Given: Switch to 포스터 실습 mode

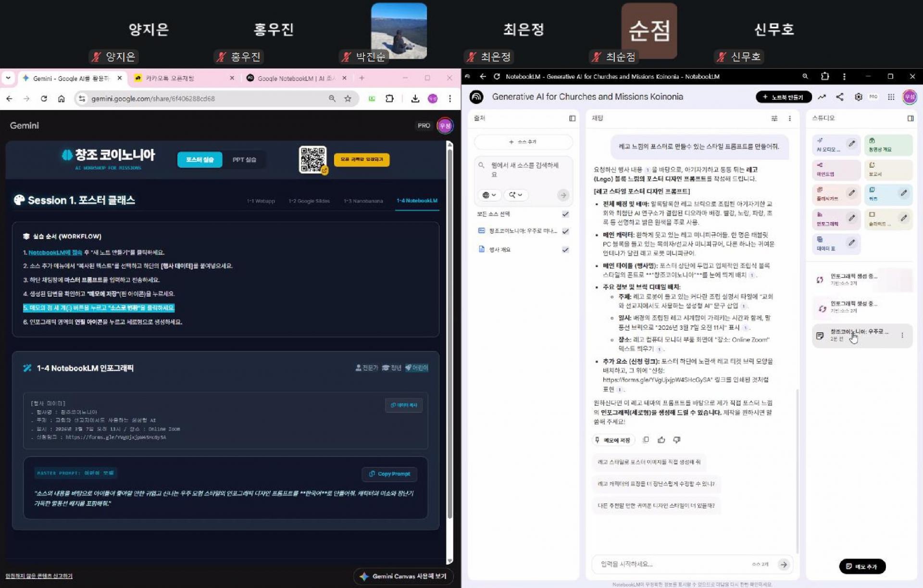Looking at the screenshot, I should click(x=200, y=160).
